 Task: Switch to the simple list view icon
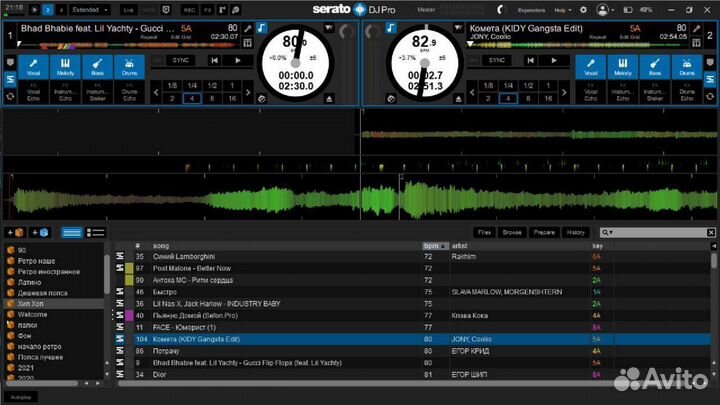coord(72,233)
